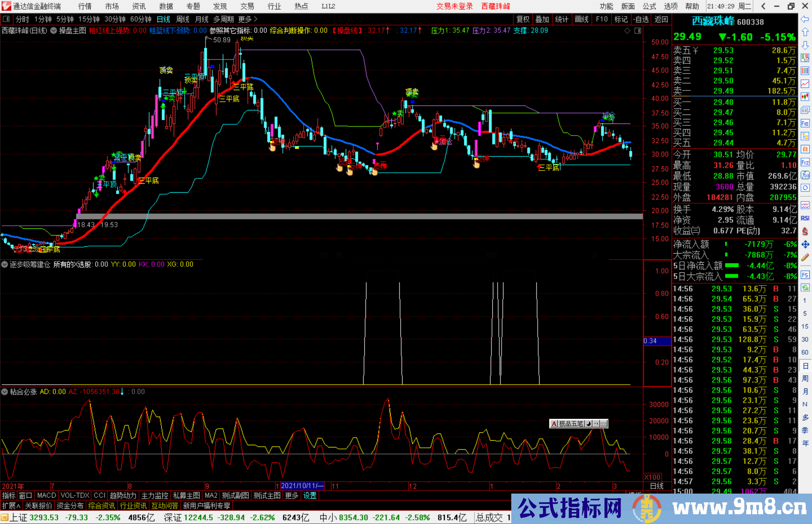The width and height of the screenshot is (812, 524).
Task: Switch to the MACD indicator tab
Action: click(47, 495)
